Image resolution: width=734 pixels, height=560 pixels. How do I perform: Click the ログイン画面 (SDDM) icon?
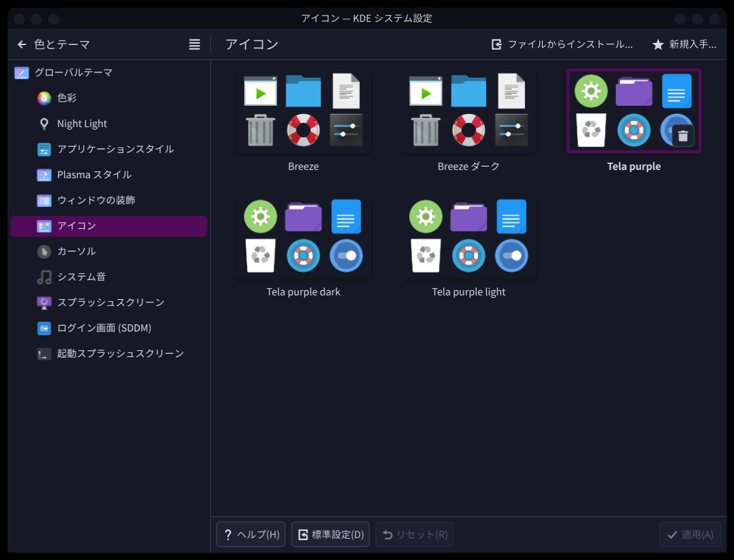tap(44, 328)
